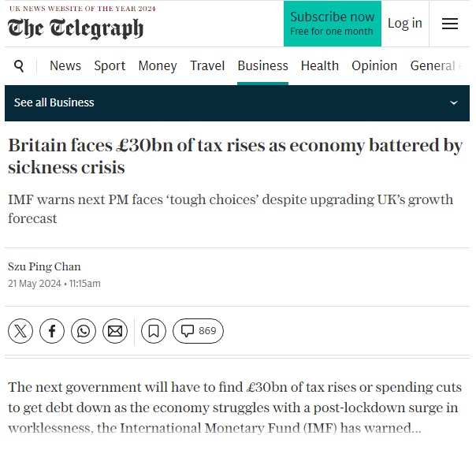Open the Travel section
The height and width of the screenshot is (454, 476).
pyautogui.click(x=207, y=66)
